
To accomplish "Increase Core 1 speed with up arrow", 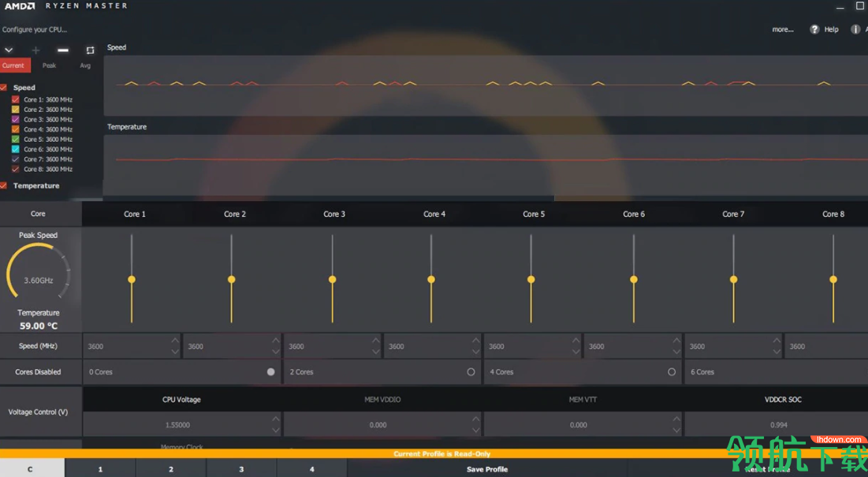I will [x=175, y=341].
